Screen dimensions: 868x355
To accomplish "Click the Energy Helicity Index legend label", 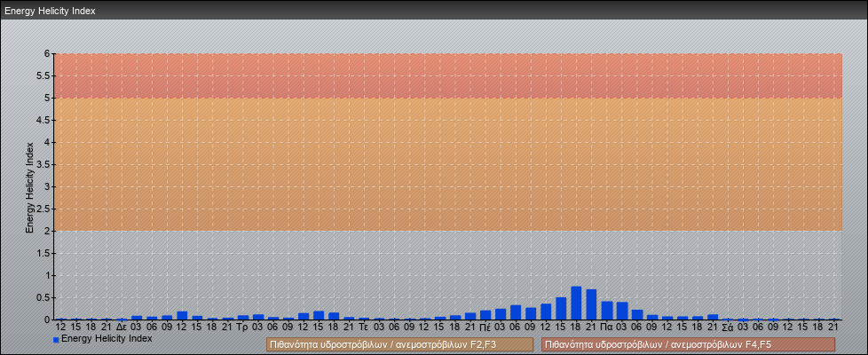I will pos(107,338).
